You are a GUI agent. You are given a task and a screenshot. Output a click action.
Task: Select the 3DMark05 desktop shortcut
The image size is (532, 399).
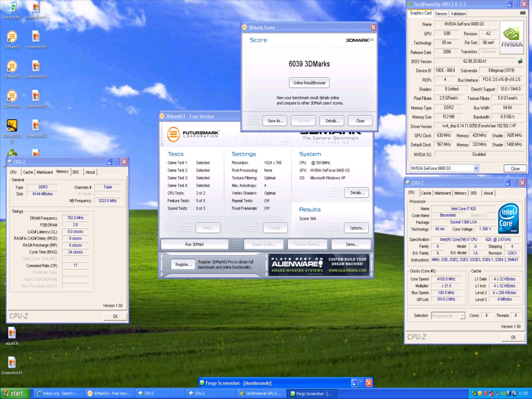(x=12, y=69)
